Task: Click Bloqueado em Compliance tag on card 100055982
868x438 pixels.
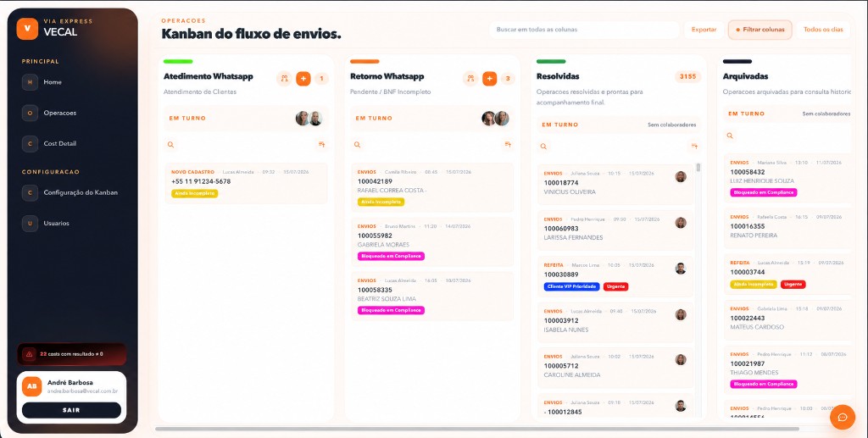Action: click(x=391, y=256)
